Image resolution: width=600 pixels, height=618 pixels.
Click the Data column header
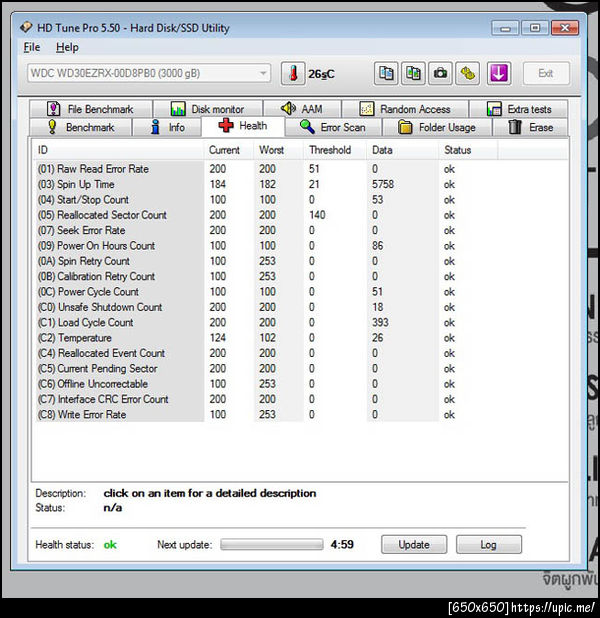tap(402, 150)
